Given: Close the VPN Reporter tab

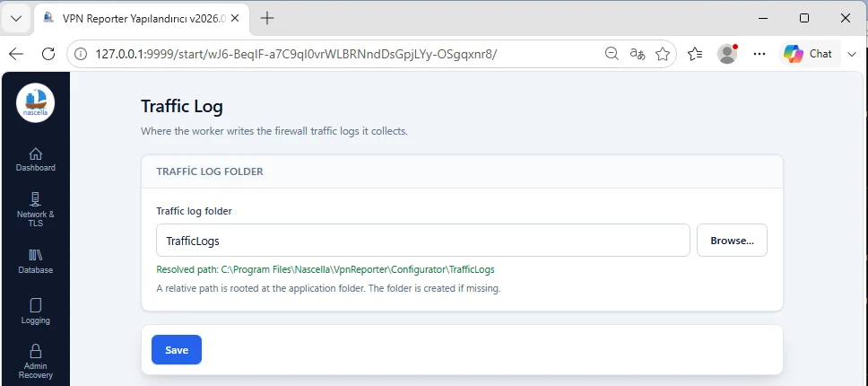Looking at the screenshot, I should (235, 18).
